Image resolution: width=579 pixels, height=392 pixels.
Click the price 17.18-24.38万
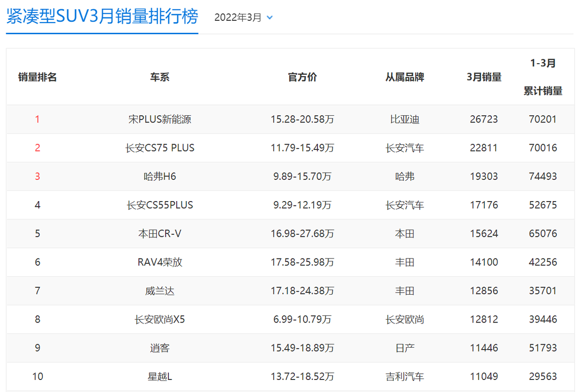(x=303, y=291)
